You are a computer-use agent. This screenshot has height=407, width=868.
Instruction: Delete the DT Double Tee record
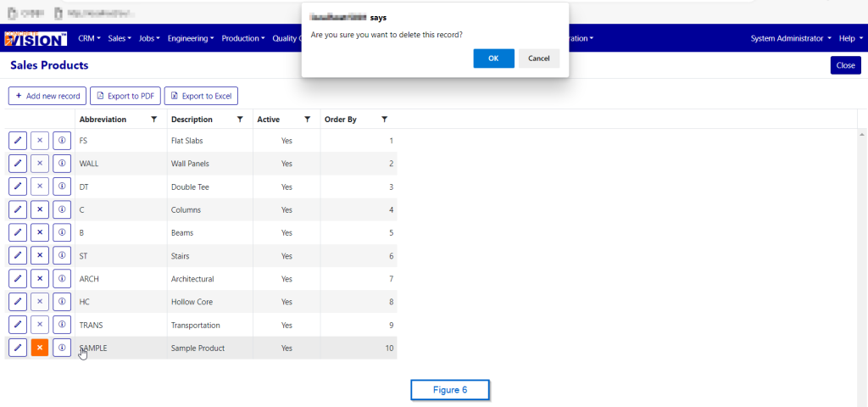pyautogui.click(x=40, y=187)
